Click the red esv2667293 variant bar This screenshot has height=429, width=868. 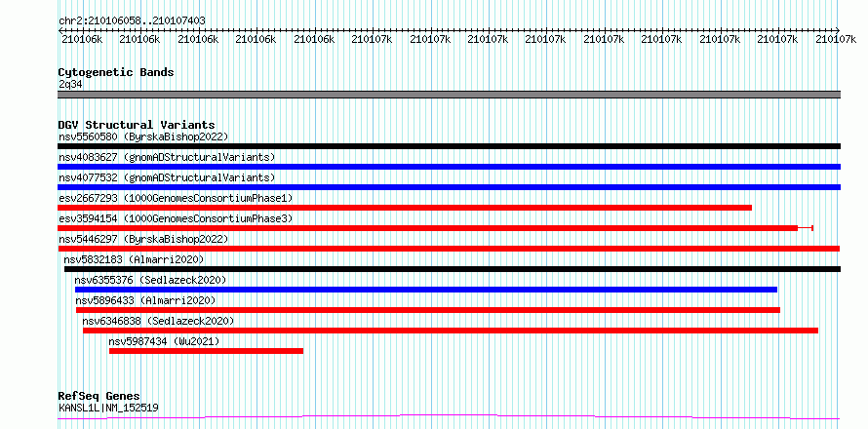[x=405, y=208]
